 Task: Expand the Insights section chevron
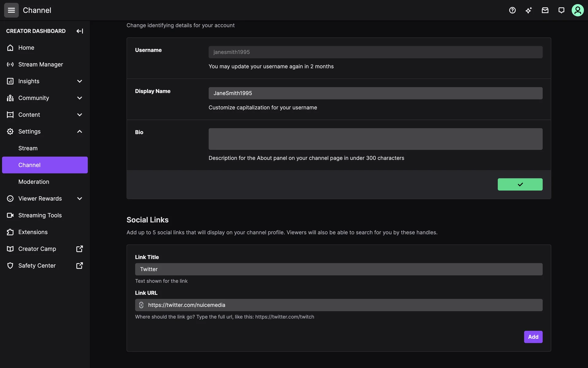pos(80,81)
